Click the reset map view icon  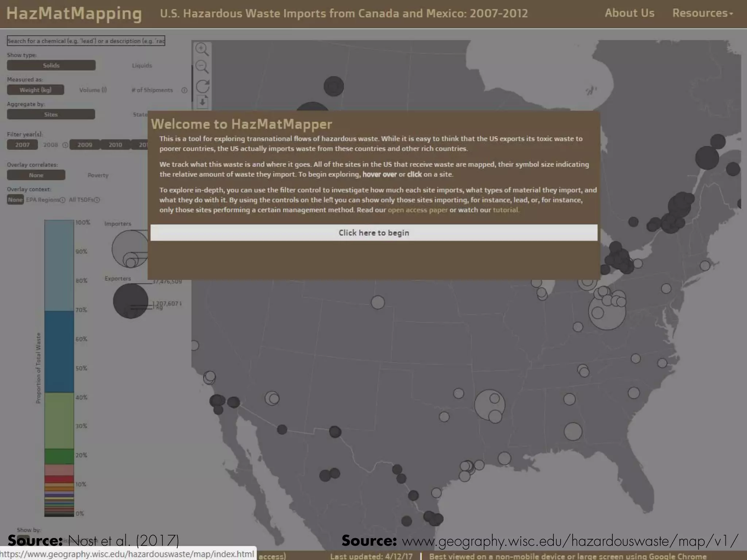[x=202, y=86]
